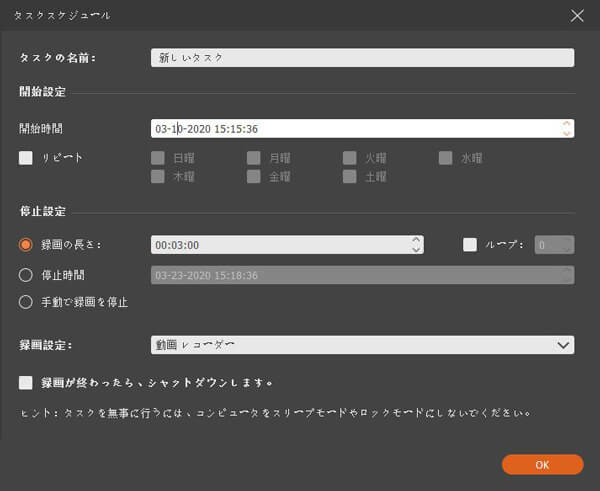Choose the 停止時間 radio option

(x=26, y=274)
